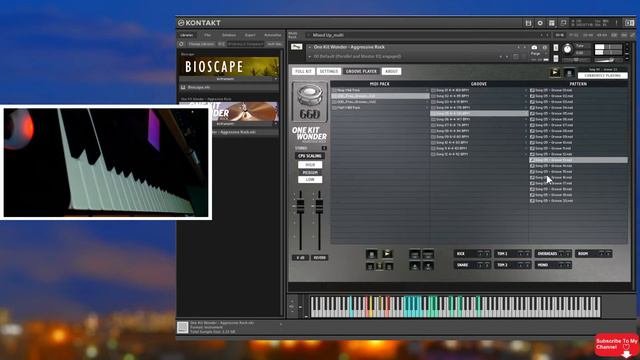Adjust the instrument volume slider in header
This screenshot has width=640, height=360.
tap(608, 60)
